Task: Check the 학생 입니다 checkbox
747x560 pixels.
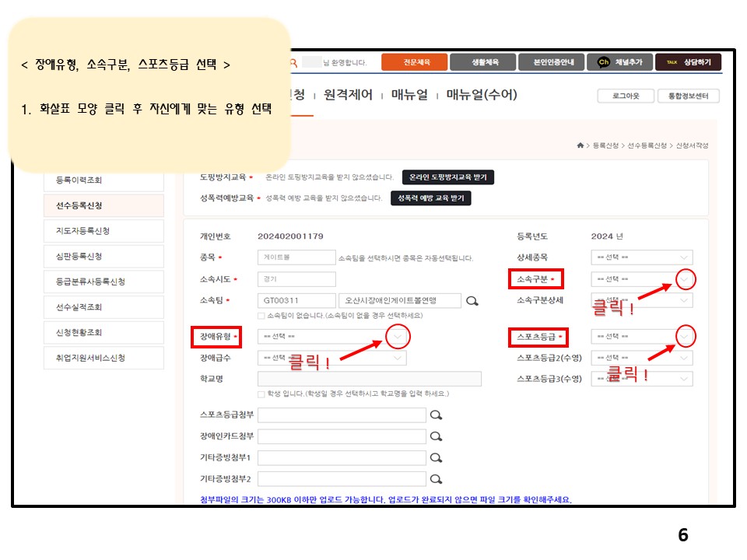Action: [x=261, y=394]
